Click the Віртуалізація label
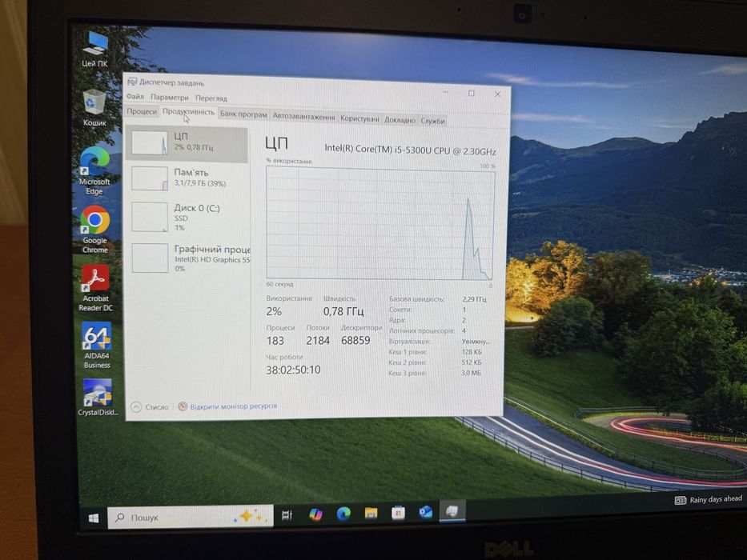 [x=409, y=342]
